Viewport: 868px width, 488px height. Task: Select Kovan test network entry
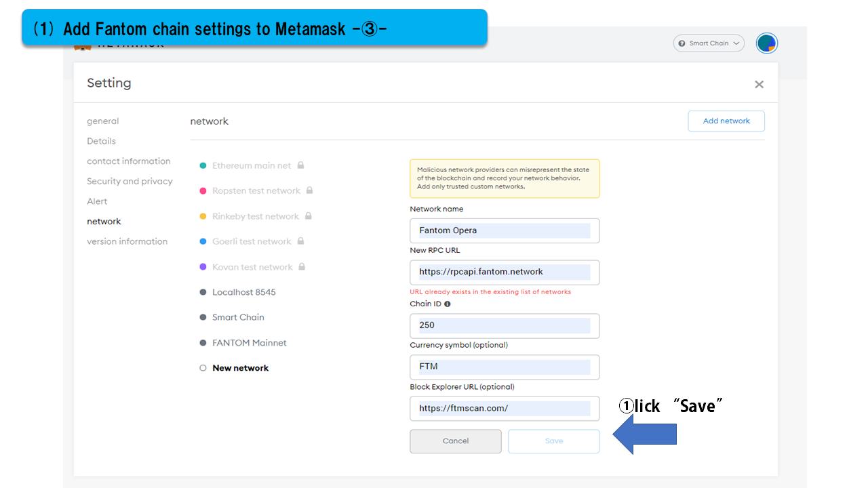click(x=252, y=267)
